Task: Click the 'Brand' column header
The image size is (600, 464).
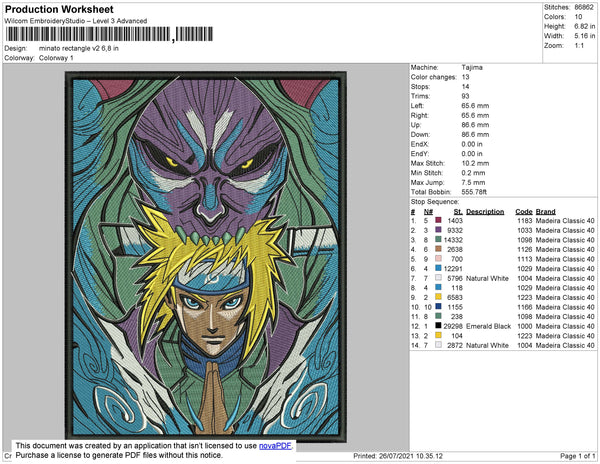Action: click(545, 212)
